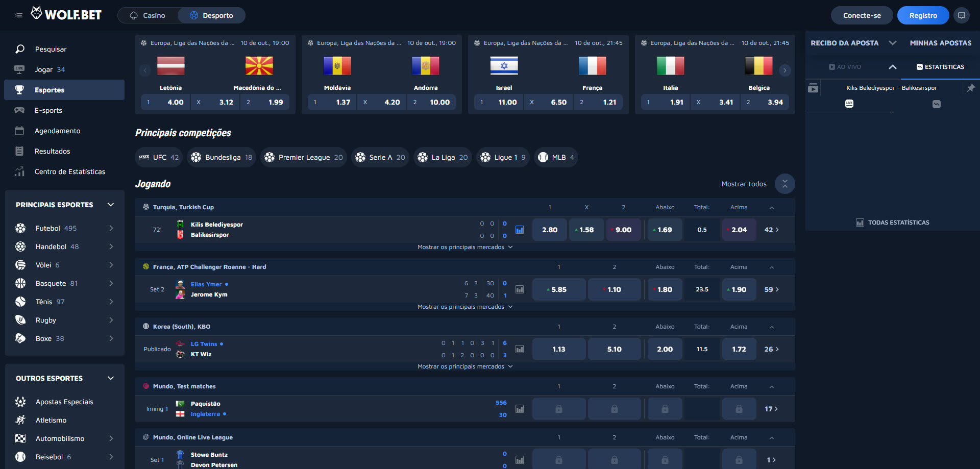The width and height of the screenshot is (980, 469).
Task: Bet 1.10 on Jerome Kym
Action: tap(614, 289)
